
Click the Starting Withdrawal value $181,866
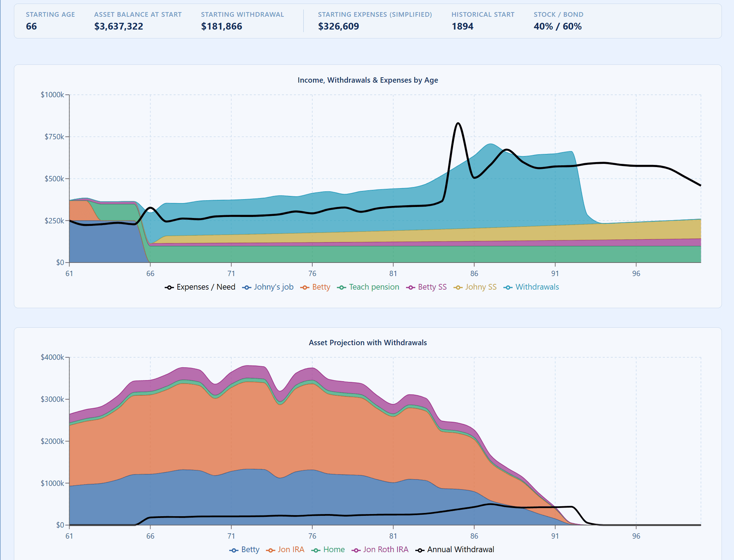221,26
